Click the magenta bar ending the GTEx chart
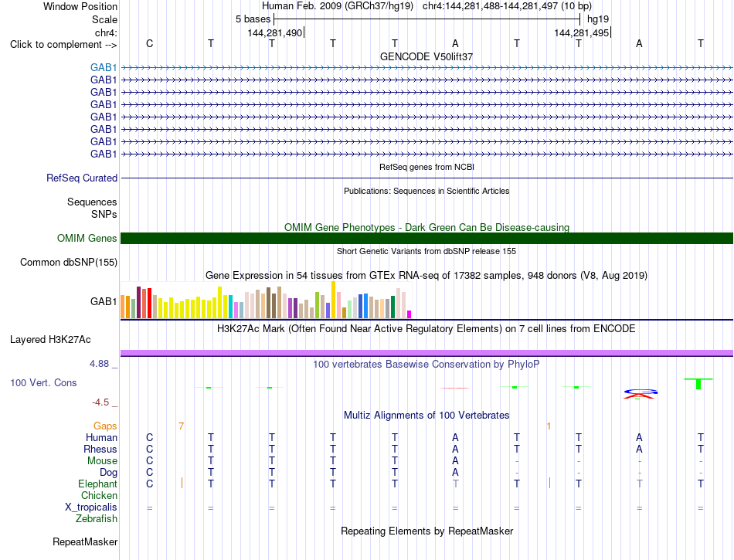Viewport: 734px width, 560px height. tap(409, 314)
